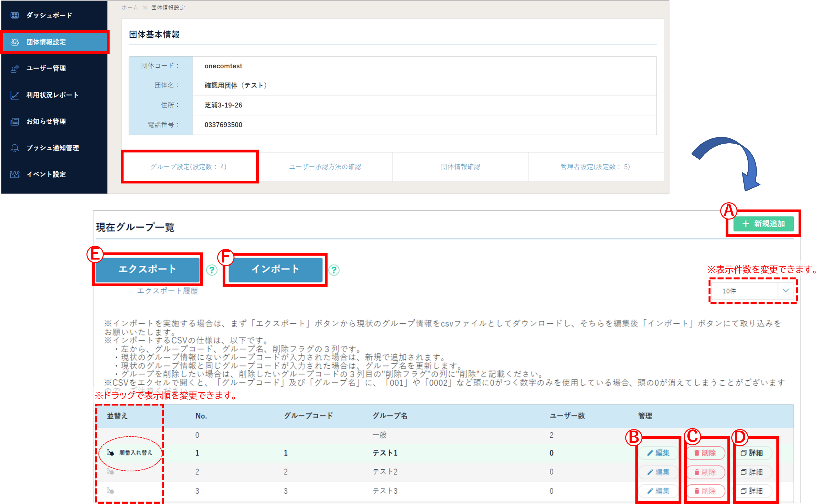The height and width of the screenshot is (504, 823).
Task: Click help icon next to エクスポート button
Action: [x=211, y=270]
